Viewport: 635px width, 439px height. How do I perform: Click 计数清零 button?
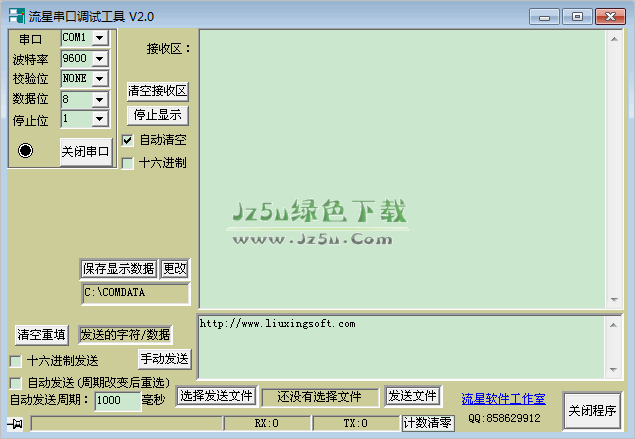click(428, 423)
